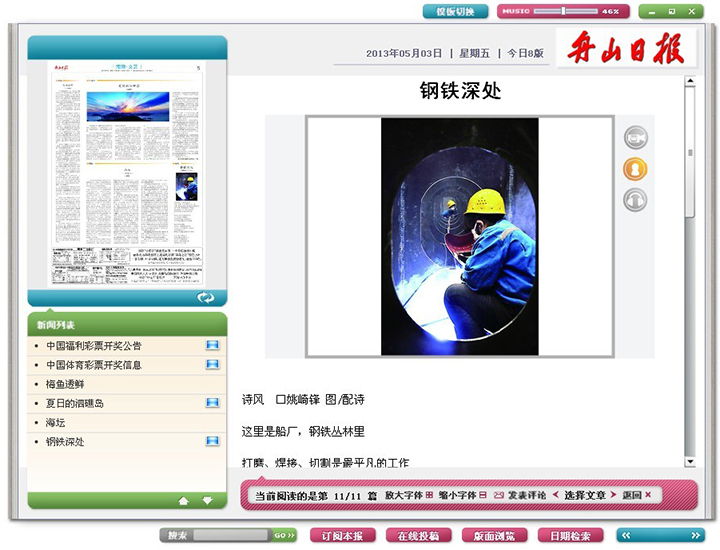
Task: Adjust the MUSIC volume slider
Action: tap(564, 11)
